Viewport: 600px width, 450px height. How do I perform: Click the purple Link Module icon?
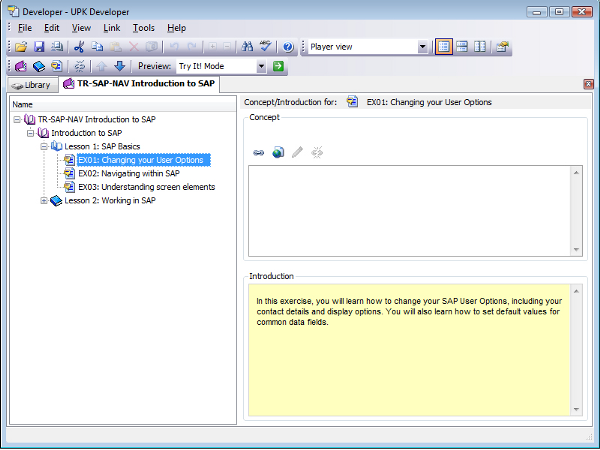[21, 66]
